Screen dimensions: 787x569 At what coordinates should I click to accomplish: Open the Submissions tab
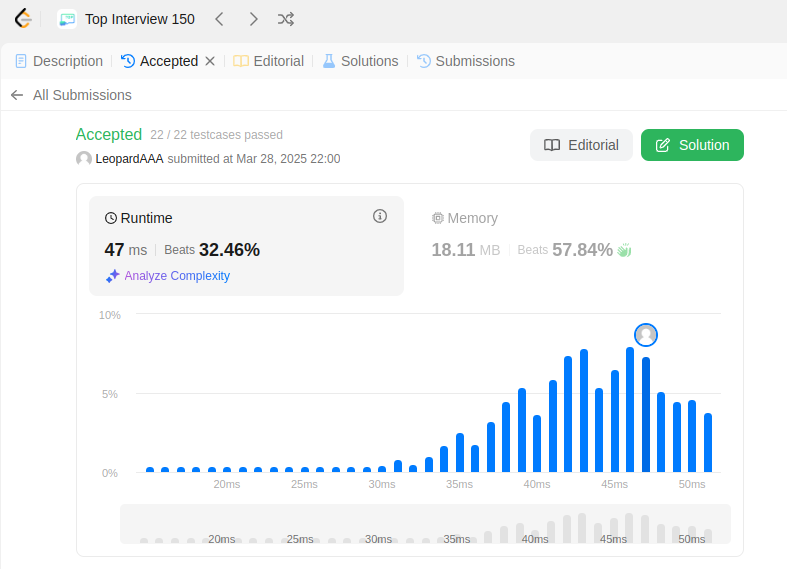(x=466, y=61)
